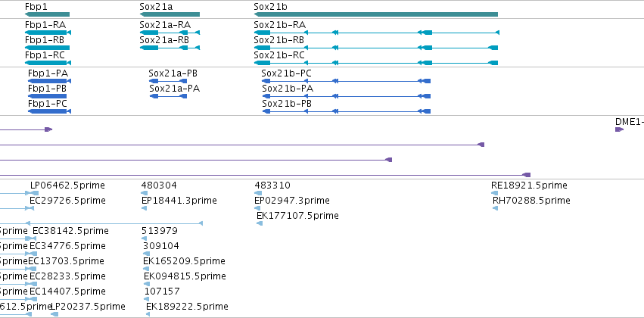This screenshot has height=318, width=644.
Task: Select the Sox21b-RC transcript glyph
Action: (x=376, y=63)
